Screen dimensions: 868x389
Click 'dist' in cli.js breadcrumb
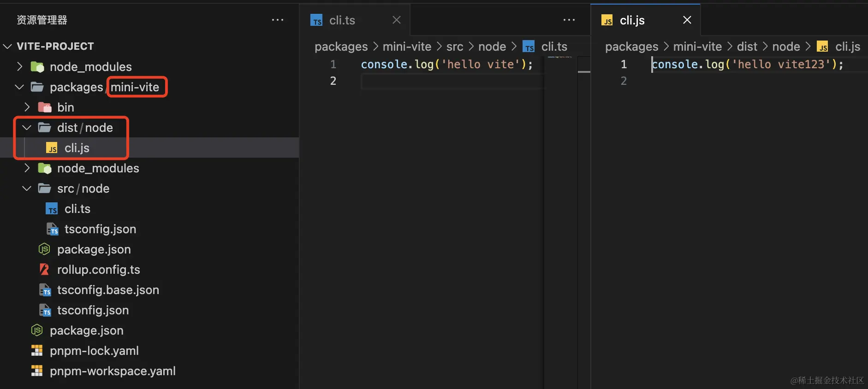pos(747,47)
